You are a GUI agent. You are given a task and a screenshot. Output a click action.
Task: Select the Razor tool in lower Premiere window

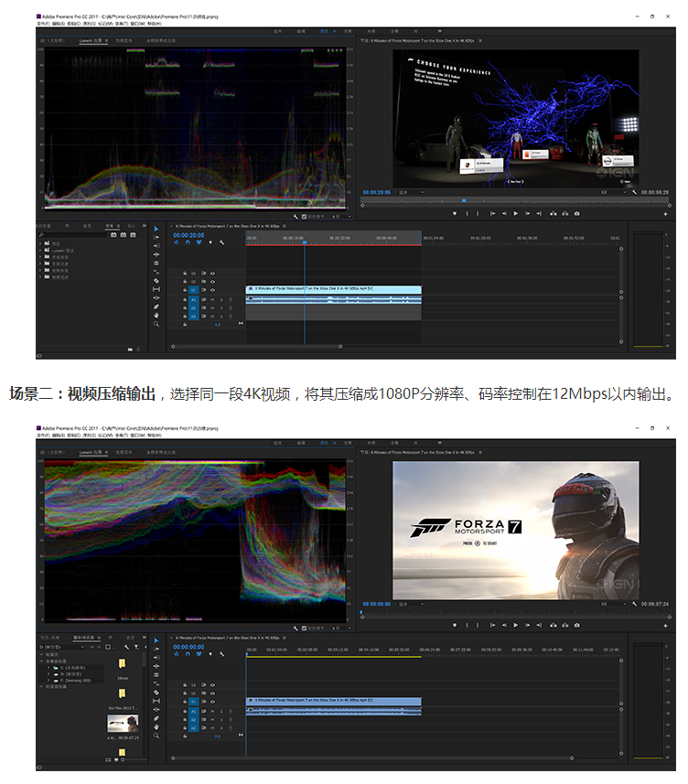tap(156, 693)
